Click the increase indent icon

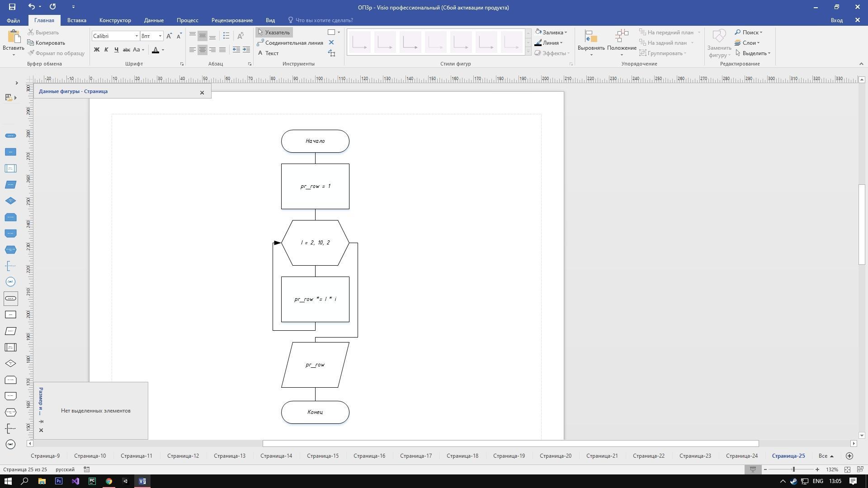coord(246,50)
